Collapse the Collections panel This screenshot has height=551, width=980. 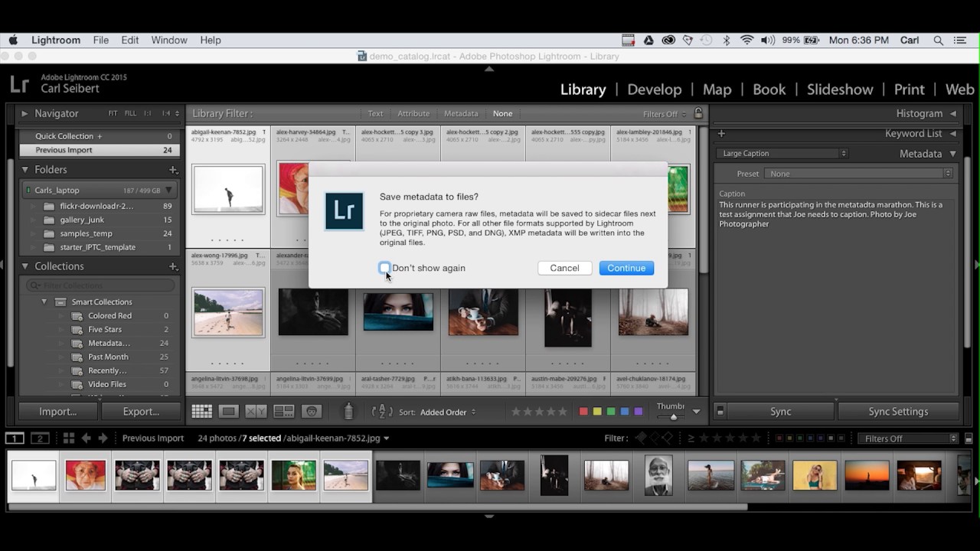coord(24,266)
